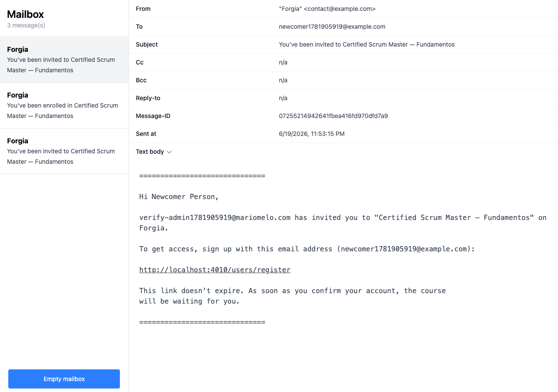Click the greeting line "Hi Newcomer Person,"
Screen dimensions: 558x392
point(179,196)
